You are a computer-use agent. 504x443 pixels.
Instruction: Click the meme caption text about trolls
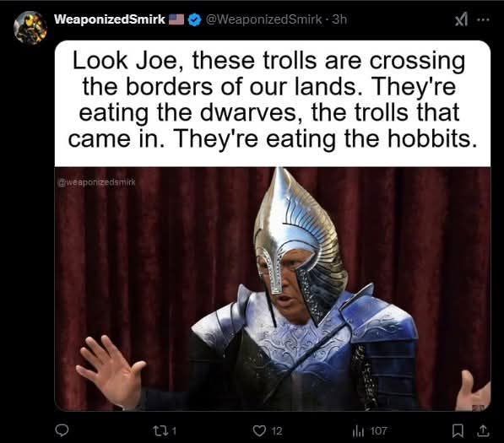[x=273, y=100]
